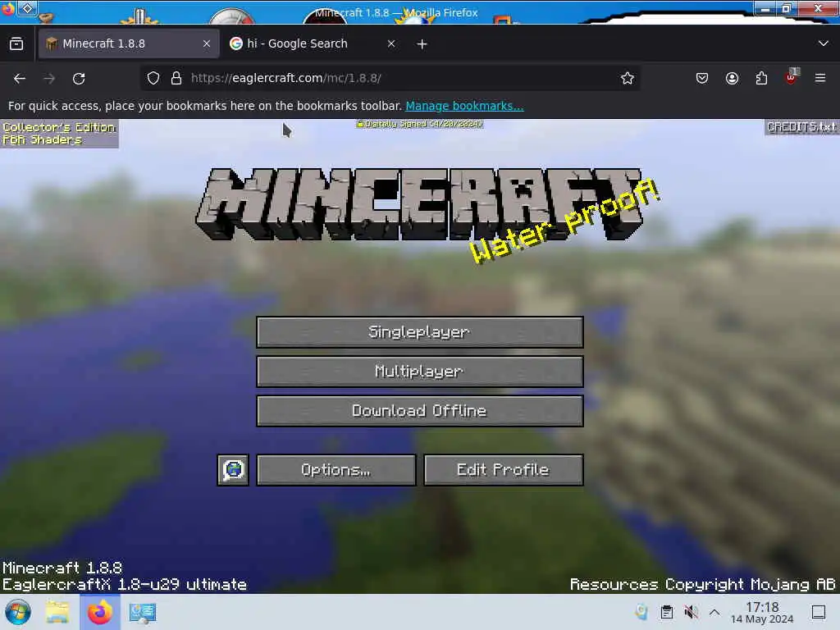840x630 pixels.
Task: Restore down the Firefox window
Action: pos(787,8)
